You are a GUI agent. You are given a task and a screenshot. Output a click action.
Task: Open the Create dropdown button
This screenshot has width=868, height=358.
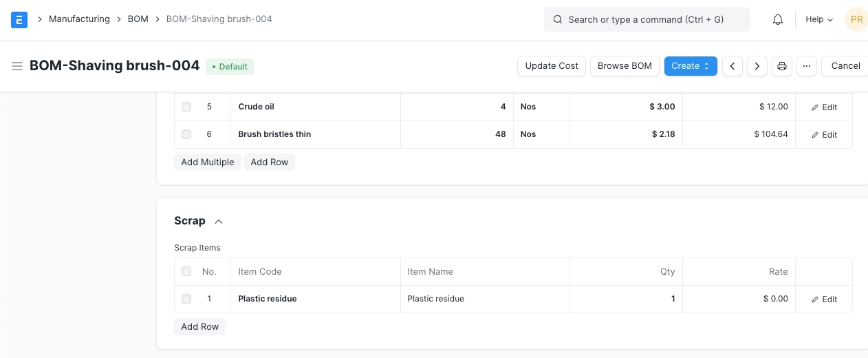click(691, 66)
